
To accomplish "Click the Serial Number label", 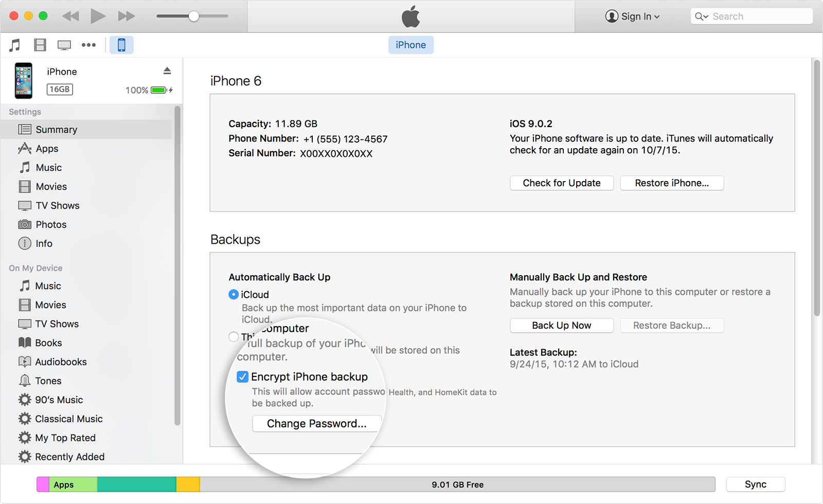I will point(262,153).
